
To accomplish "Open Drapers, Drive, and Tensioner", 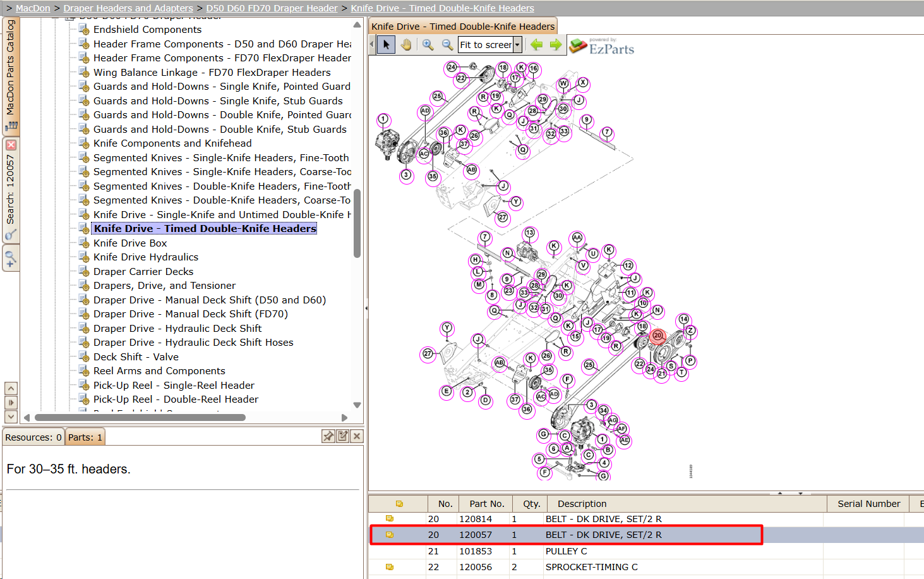I will pyautogui.click(x=164, y=286).
